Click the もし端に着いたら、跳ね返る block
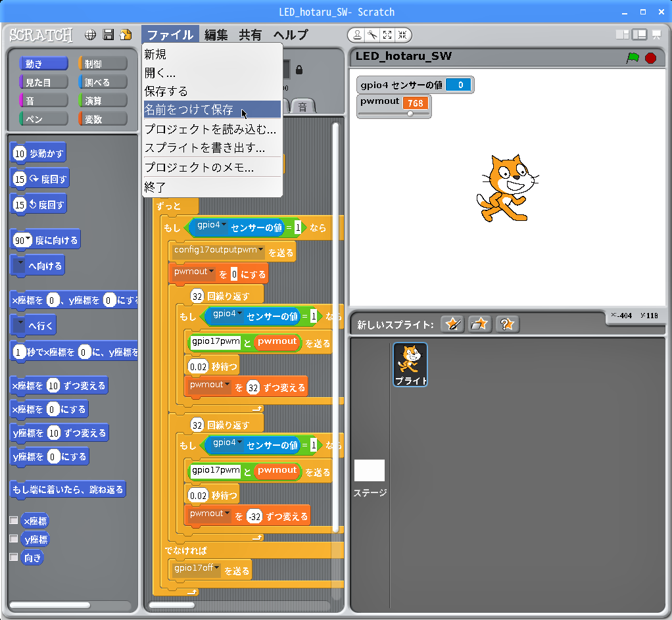 coord(68,489)
